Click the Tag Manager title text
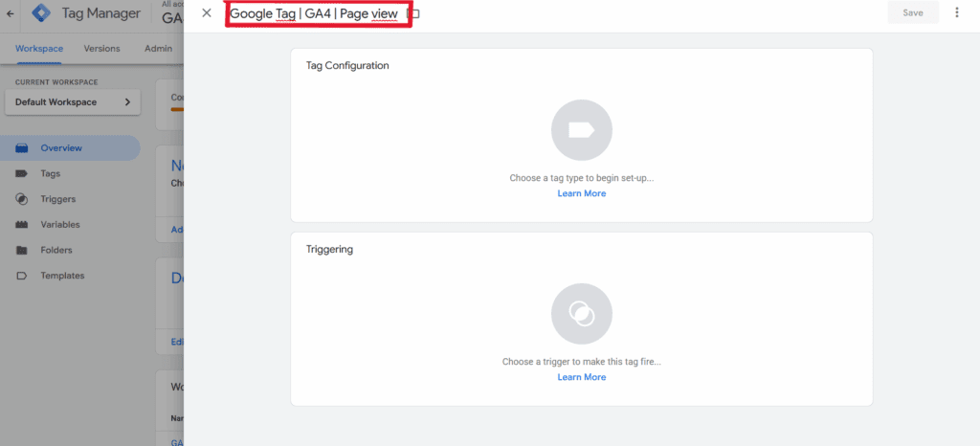980x446 pixels. pos(100,13)
